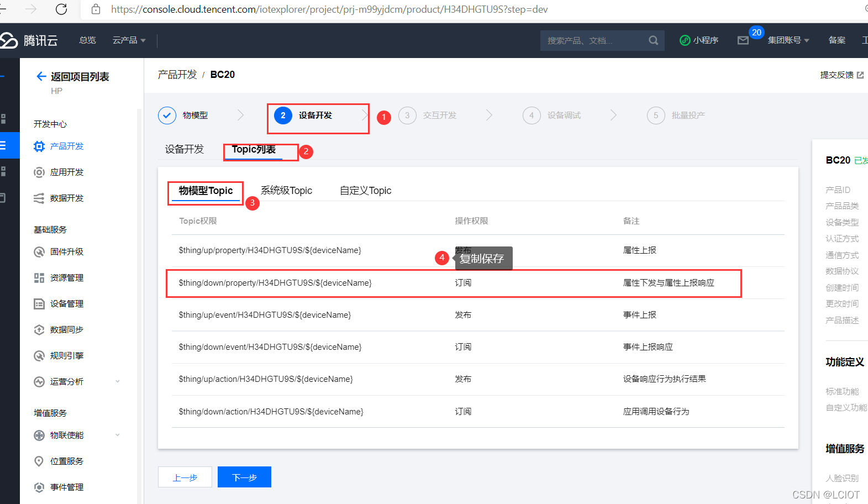
Task: Click the 固件升级 icon in the sidebar
Action: (39, 252)
